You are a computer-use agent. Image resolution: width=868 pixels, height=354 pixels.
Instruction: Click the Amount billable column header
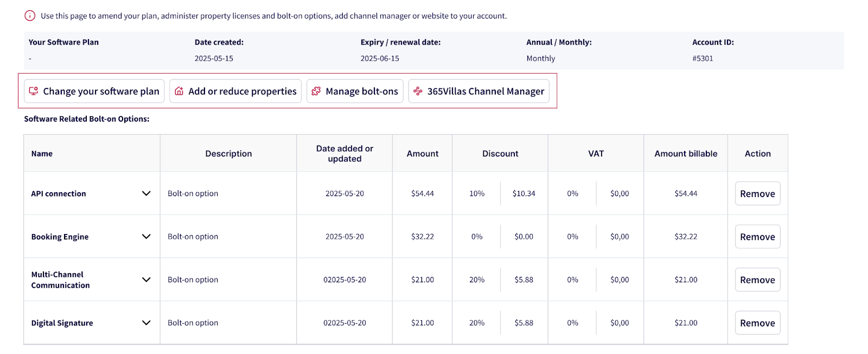point(686,154)
